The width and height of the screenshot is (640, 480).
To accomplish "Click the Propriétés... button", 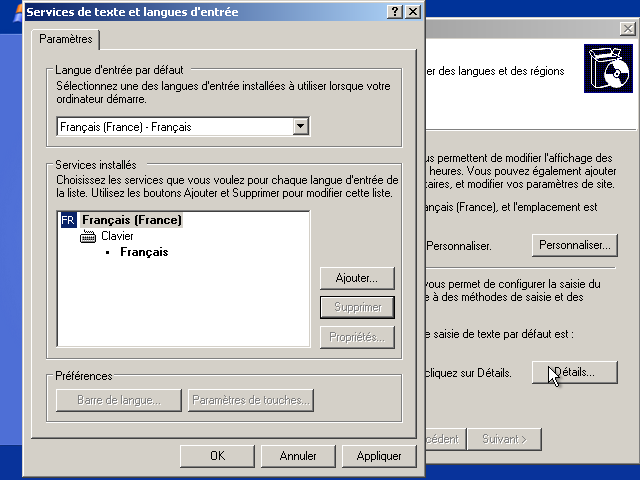I will [357, 337].
